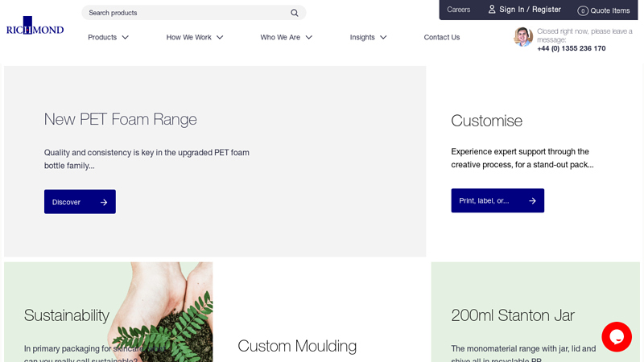Click the arrow on Print, label, or... button
The image size is (644, 362).
532,200
